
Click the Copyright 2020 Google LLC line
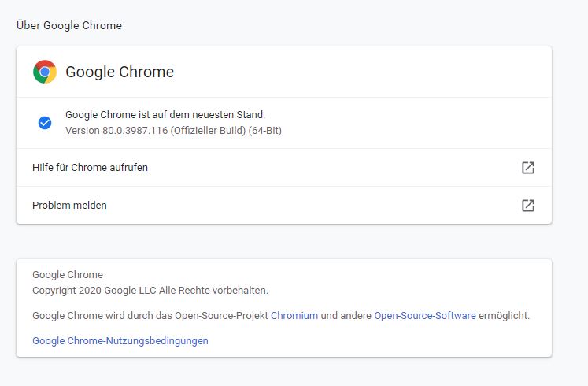(x=150, y=291)
